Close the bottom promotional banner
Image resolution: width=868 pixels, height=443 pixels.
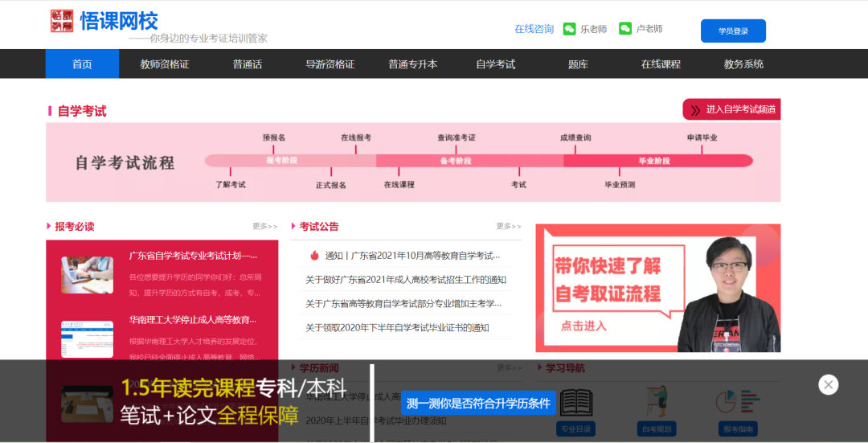click(828, 385)
